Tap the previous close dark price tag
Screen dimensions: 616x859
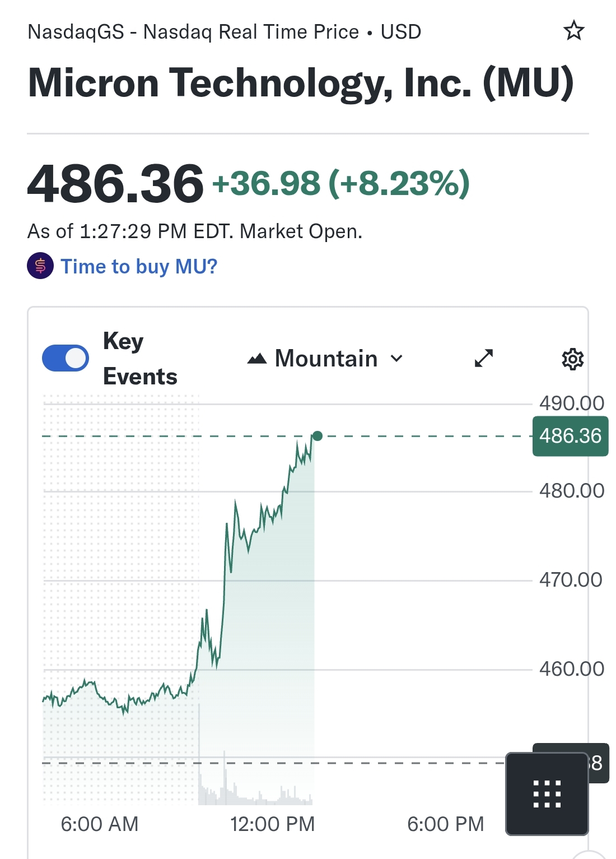[598, 763]
